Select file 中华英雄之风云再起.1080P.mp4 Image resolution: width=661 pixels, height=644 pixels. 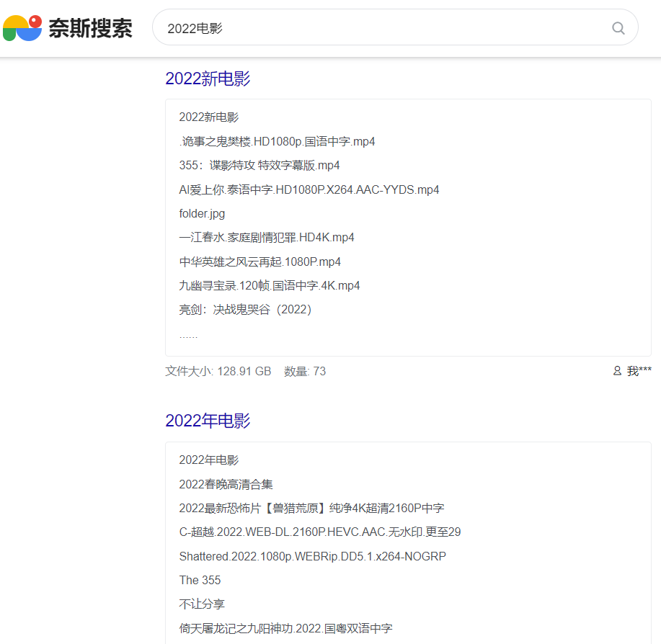259,262
